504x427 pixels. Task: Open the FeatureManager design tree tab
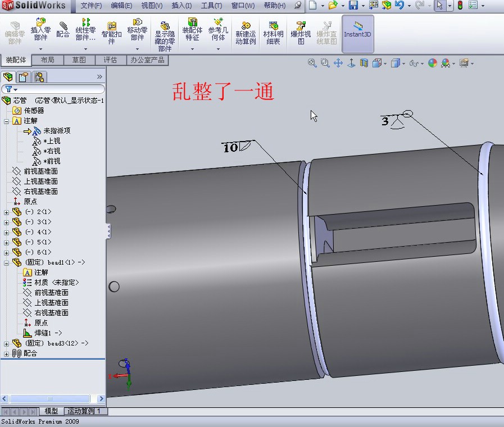click(8, 77)
